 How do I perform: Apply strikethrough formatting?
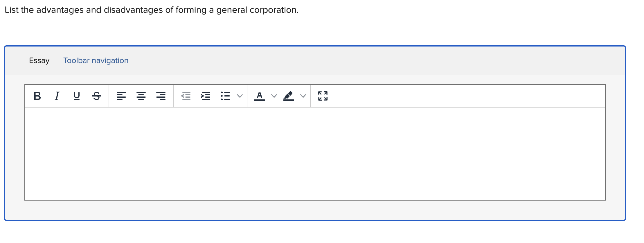pos(97,96)
